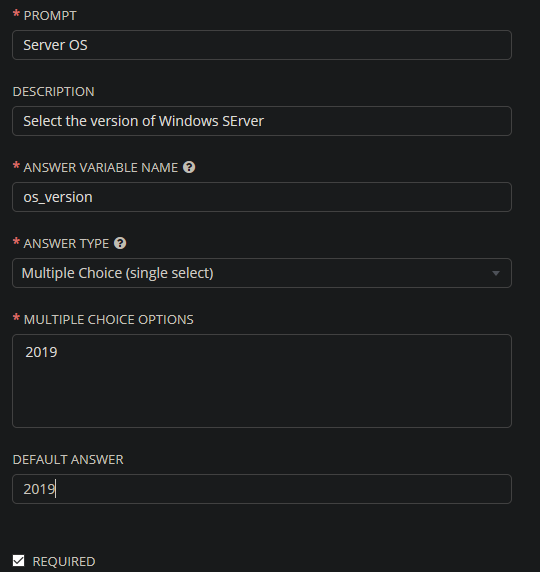Viewport: 540px width, 572px height.
Task: Focus the os_version variable name field
Action: tap(262, 197)
